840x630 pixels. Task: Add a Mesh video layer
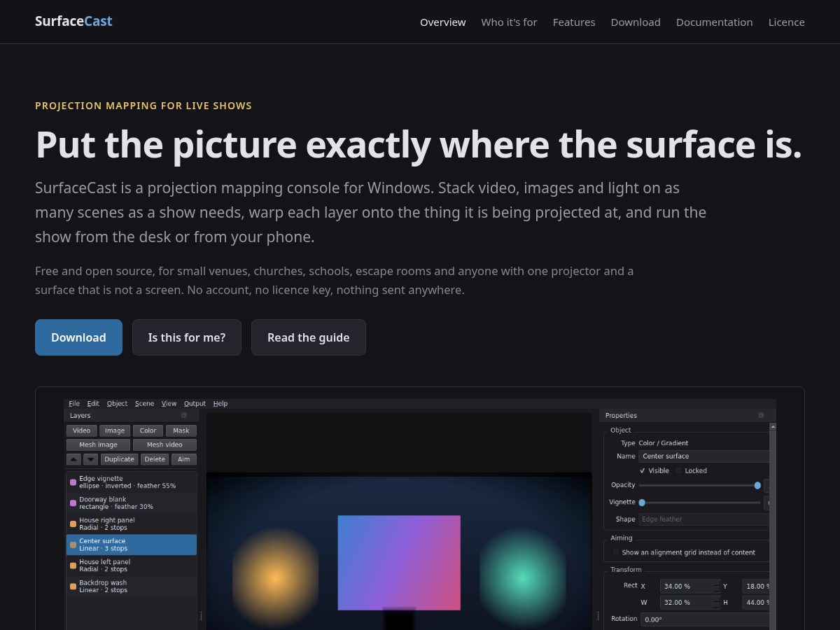[164, 445]
